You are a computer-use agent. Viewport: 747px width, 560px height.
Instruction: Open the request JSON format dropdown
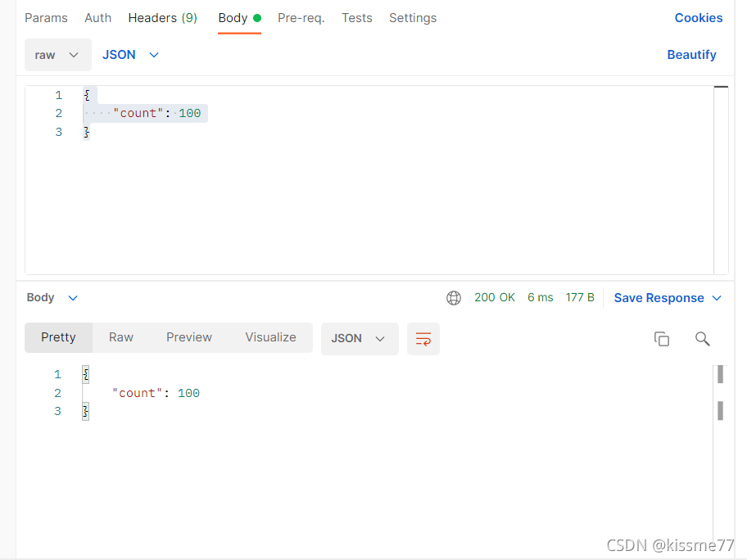tap(130, 55)
